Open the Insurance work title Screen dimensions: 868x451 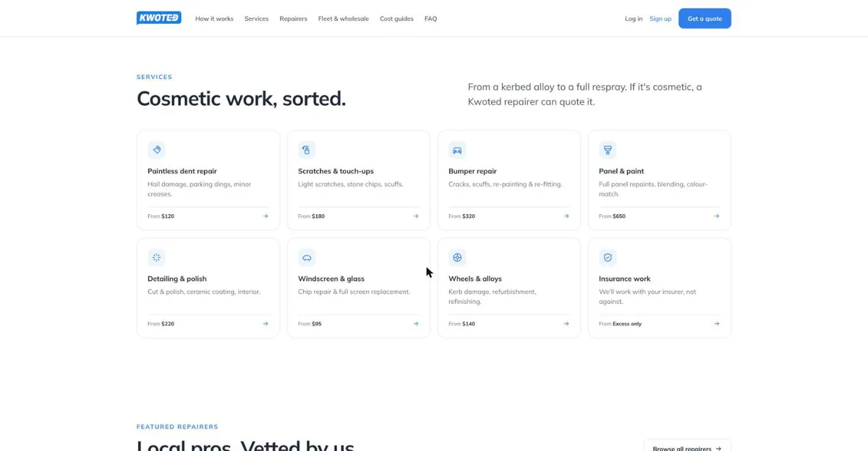click(625, 279)
